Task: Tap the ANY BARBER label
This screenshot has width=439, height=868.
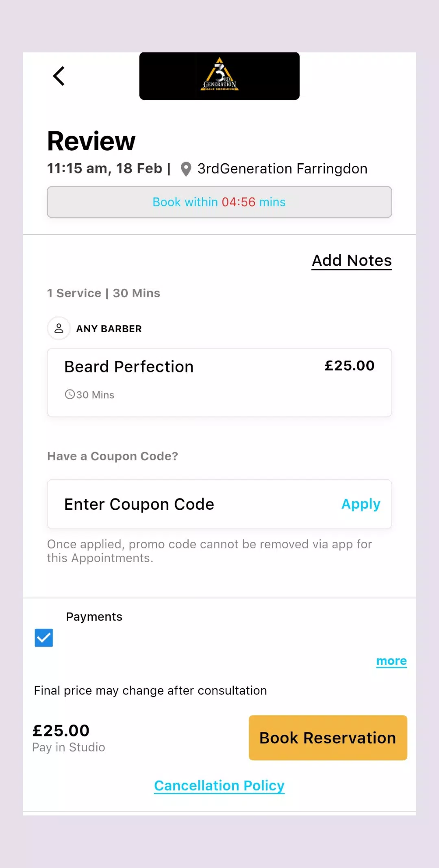Action: pyautogui.click(x=109, y=329)
